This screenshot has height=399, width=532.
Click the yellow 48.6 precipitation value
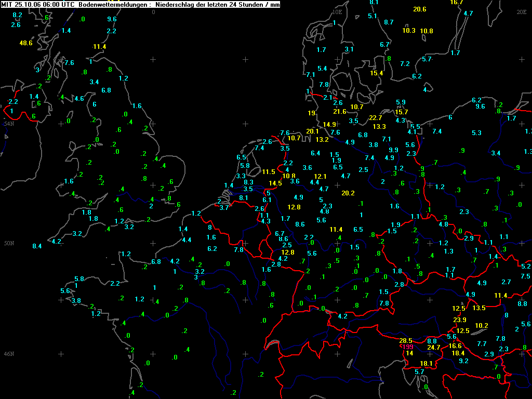pyautogui.click(x=26, y=43)
